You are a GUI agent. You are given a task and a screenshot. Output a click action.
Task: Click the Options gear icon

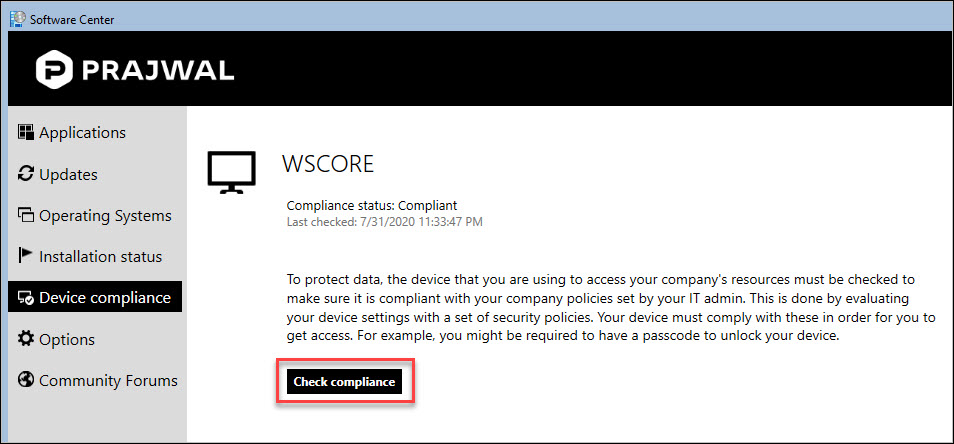point(26,339)
